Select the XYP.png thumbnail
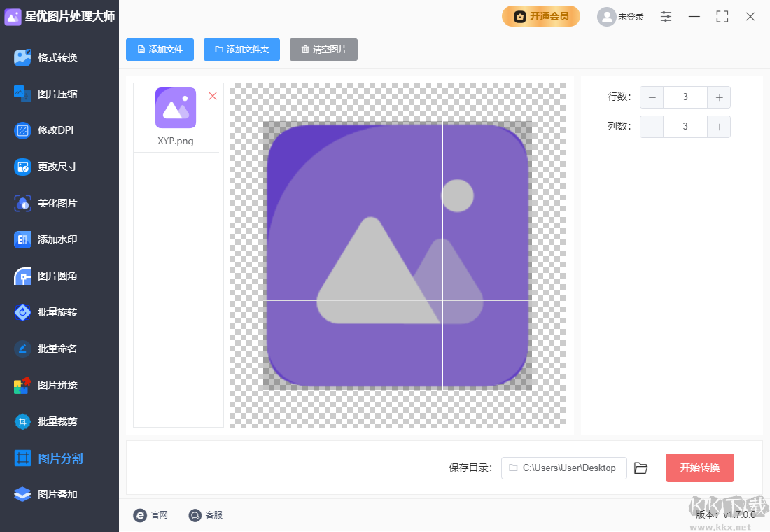The height and width of the screenshot is (532, 770). pyautogui.click(x=176, y=108)
